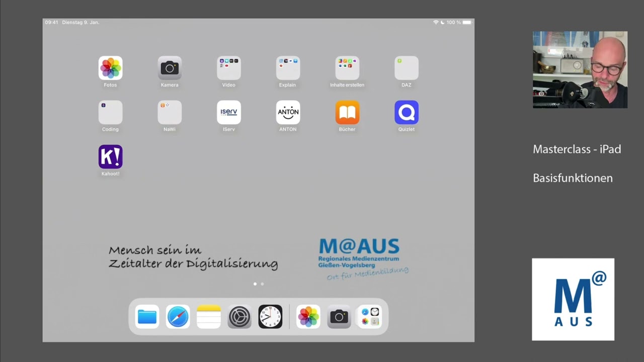
Task: Open the Fotos app on home screen
Action: pyautogui.click(x=110, y=68)
